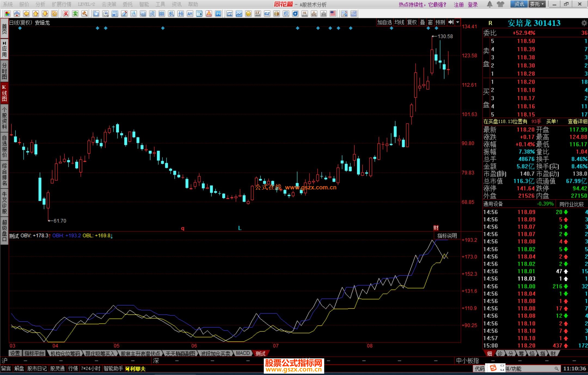Image resolution: width=588 pixels, height=375 pixels.
Task: Open the skin shirt icon
Action: click(x=500, y=4)
